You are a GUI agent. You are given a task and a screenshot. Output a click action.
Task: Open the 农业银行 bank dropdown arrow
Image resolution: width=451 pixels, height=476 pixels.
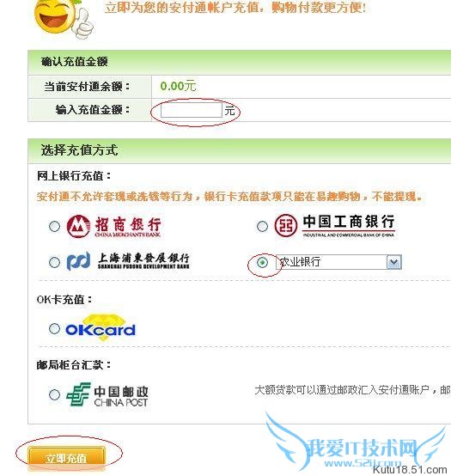pos(394,262)
